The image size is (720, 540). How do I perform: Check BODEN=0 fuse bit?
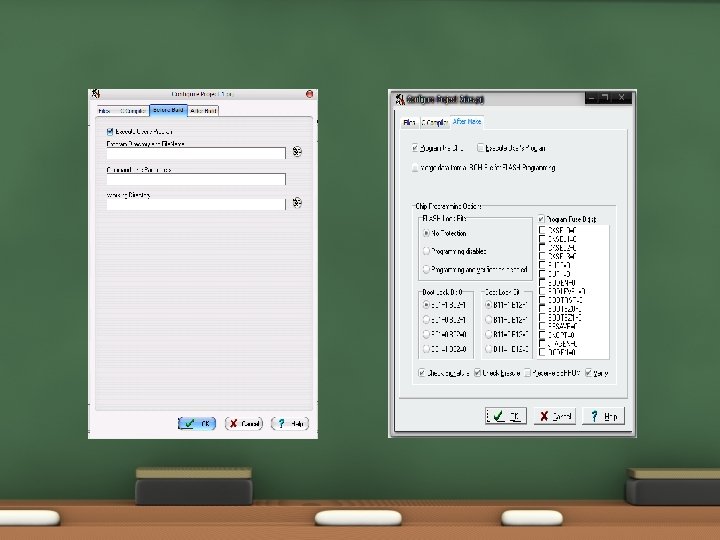542,282
